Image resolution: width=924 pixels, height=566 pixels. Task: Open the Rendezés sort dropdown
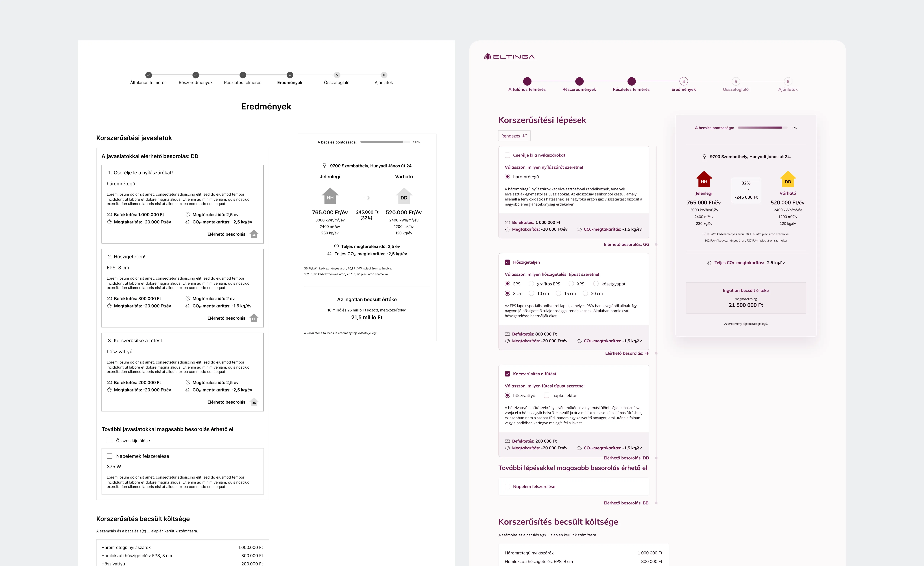tap(514, 136)
